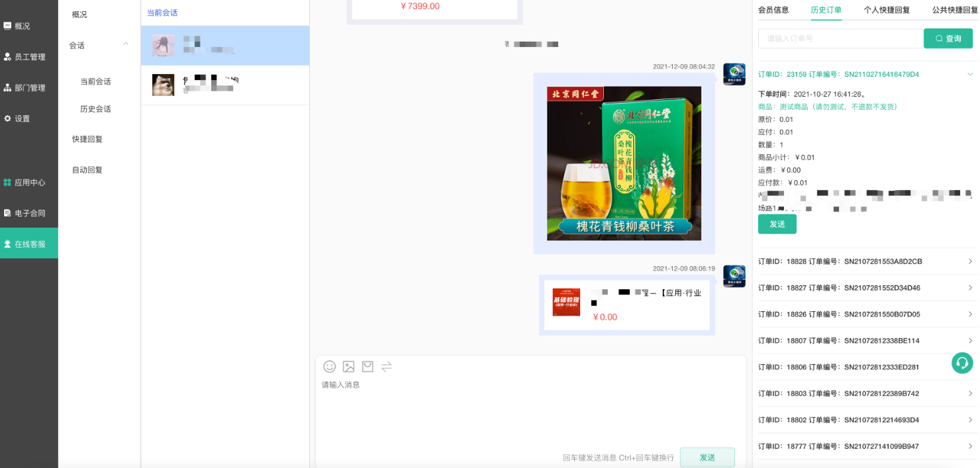The height and width of the screenshot is (468, 980).
Task: Click the emoji smiley icon in message toolbar
Action: pyautogui.click(x=329, y=367)
